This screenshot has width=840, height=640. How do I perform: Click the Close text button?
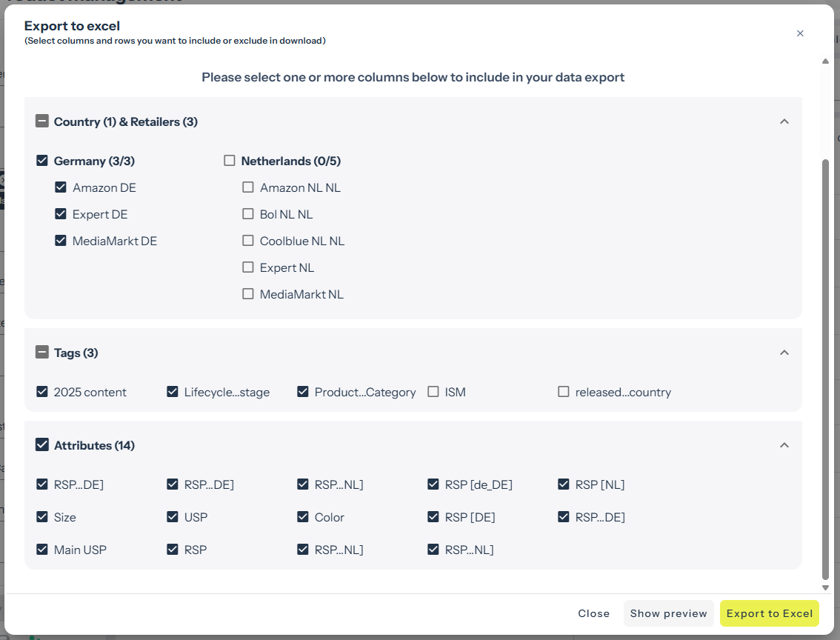tap(593, 613)
